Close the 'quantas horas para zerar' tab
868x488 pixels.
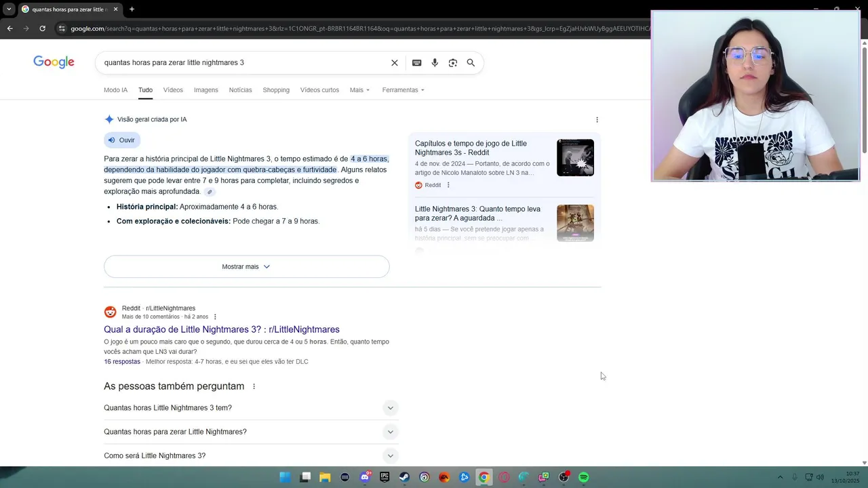coord(115,9)
